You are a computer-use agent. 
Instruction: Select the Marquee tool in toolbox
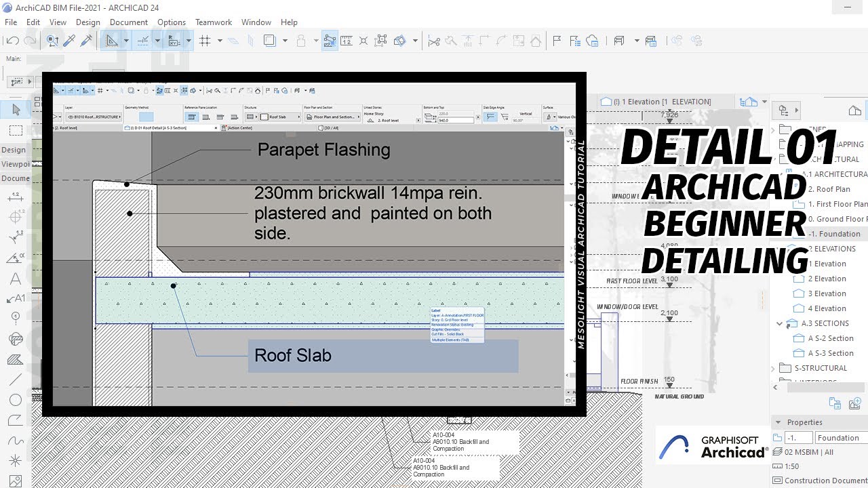click(16, 130)
